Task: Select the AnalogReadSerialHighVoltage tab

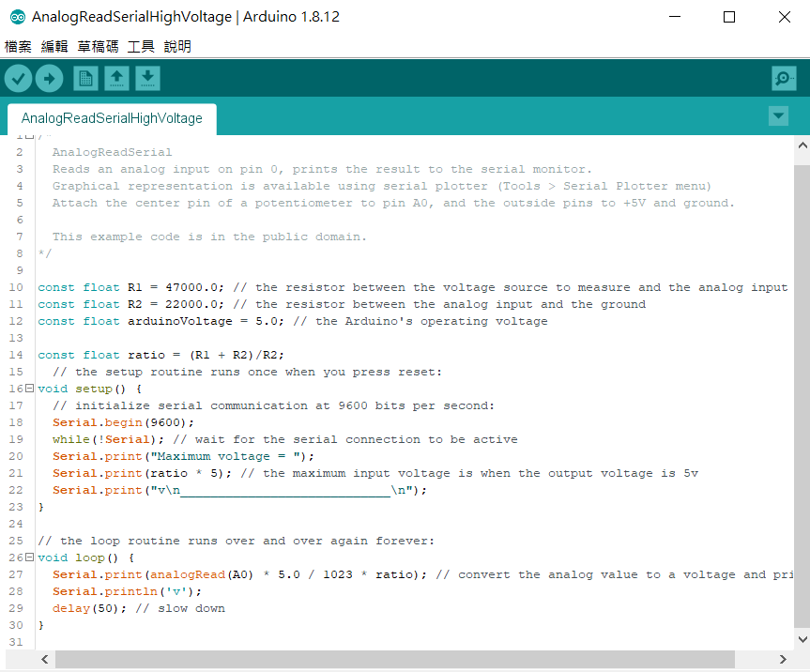Action: tap(112, 119)
